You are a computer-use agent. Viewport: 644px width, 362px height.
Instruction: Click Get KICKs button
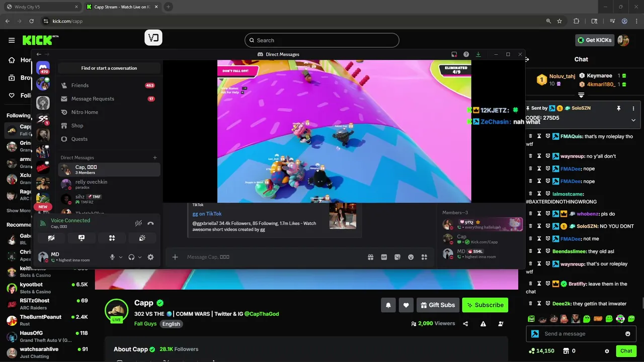(595, 40)
